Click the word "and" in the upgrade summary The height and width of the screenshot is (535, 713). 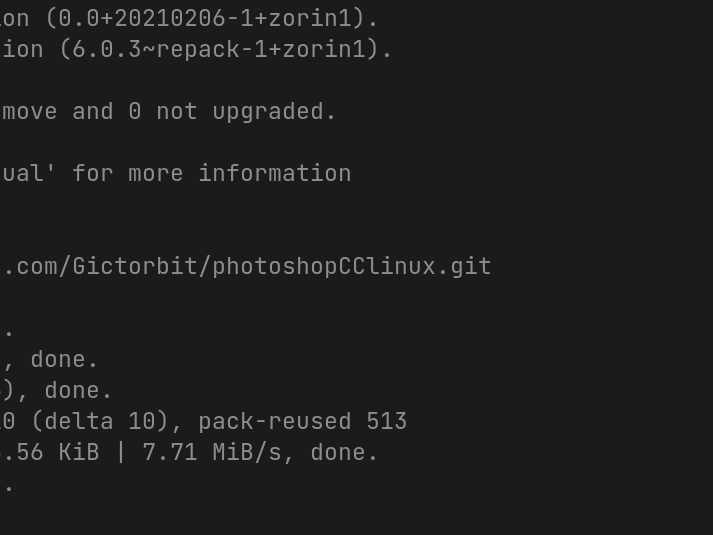(x=93, y=111)
